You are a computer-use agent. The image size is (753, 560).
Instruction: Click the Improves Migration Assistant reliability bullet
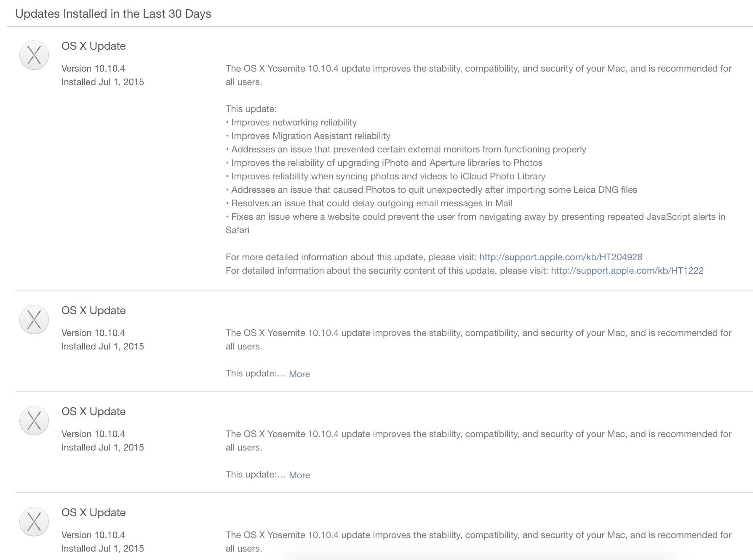point(310,136)
